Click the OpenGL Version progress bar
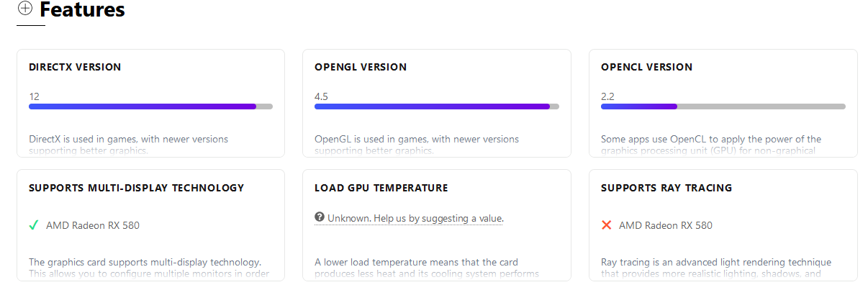Screen dimensions: 868x290 (x=436, y=107)
